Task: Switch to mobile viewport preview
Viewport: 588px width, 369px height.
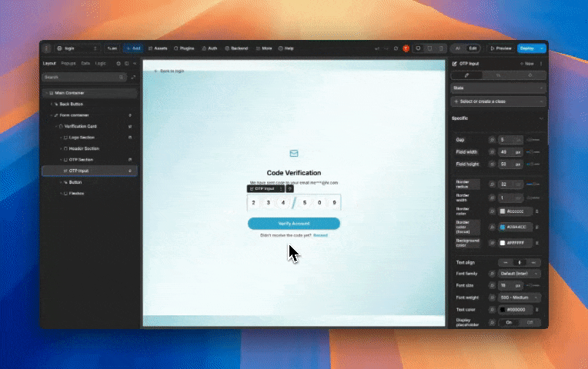Action: pyautogui.click(x=441, y=48)
